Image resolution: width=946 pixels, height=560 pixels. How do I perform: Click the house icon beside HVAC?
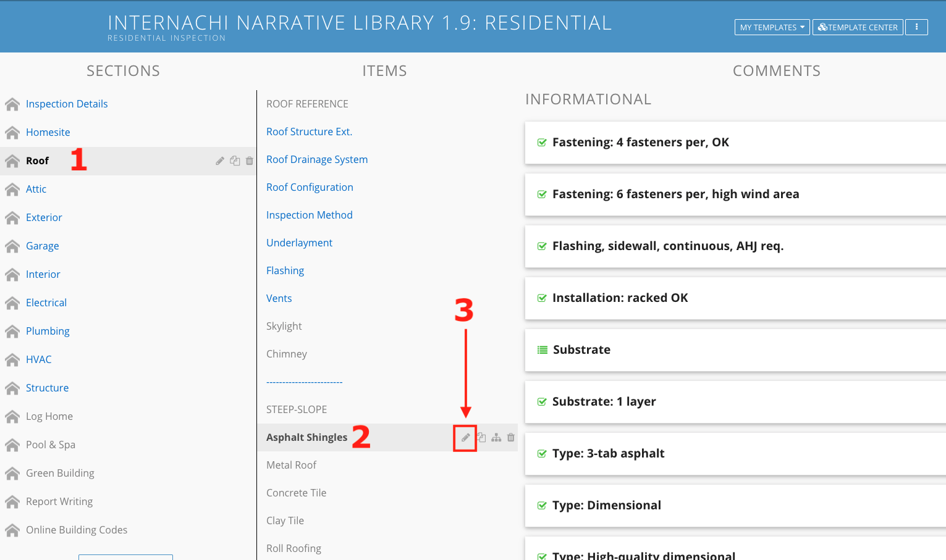click(12, 360)
